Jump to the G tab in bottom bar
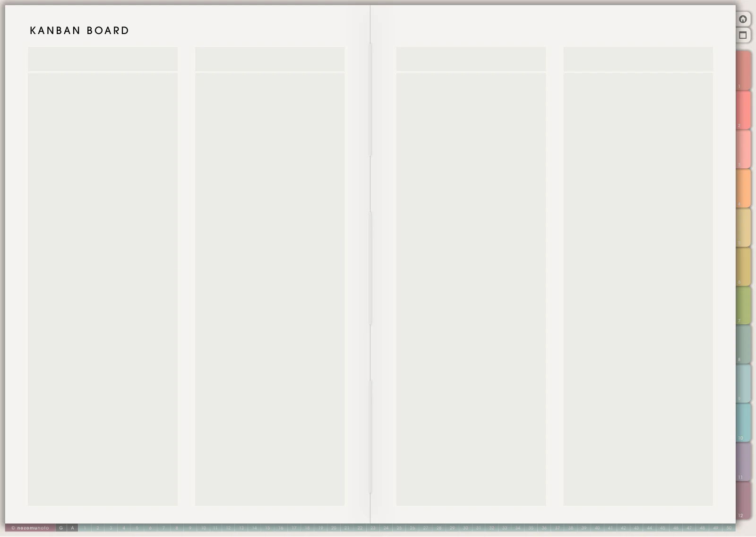 click(x=61, y=528)
